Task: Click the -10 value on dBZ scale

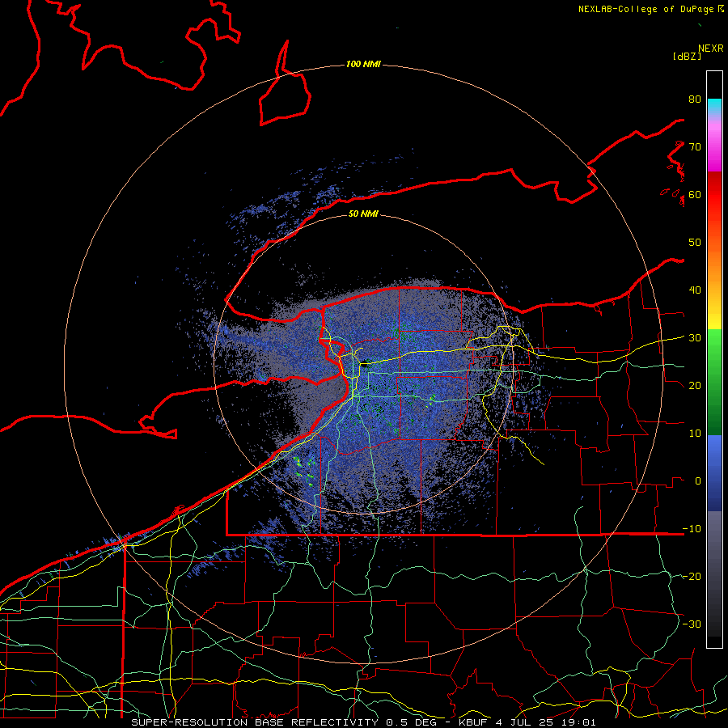Action: point(692,529)
